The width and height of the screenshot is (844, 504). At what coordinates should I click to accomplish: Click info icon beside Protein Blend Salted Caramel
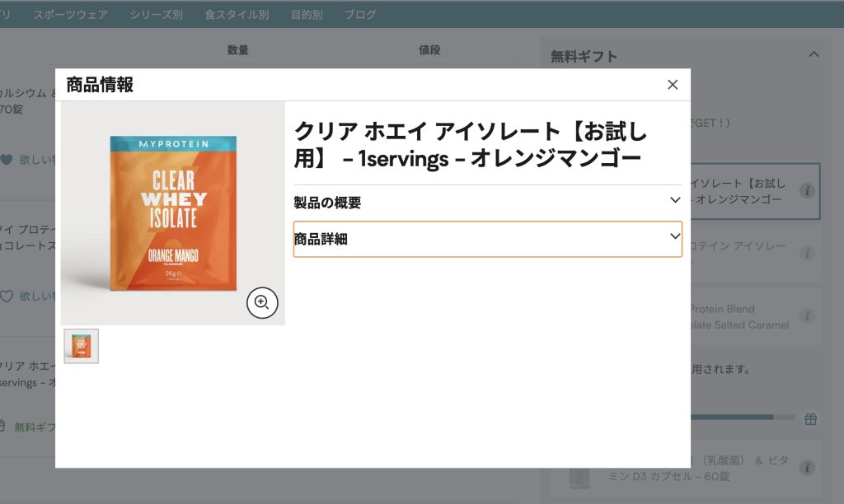[x=808, y=316]
